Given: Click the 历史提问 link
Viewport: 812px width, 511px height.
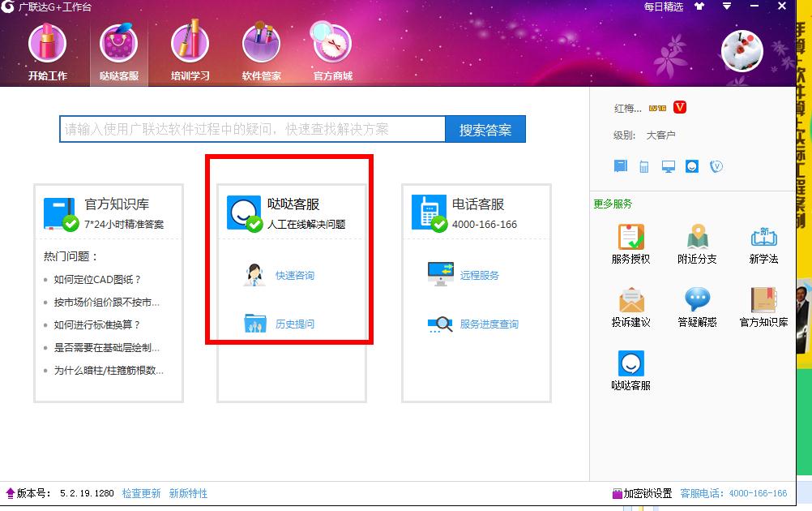Looking at the screenshot, I should pos(295,324).
